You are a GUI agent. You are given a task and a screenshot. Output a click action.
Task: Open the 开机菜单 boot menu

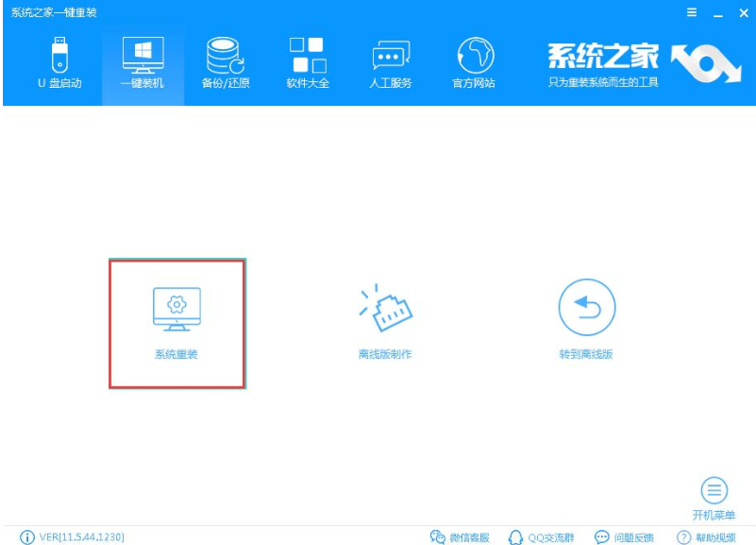(714, 496)
